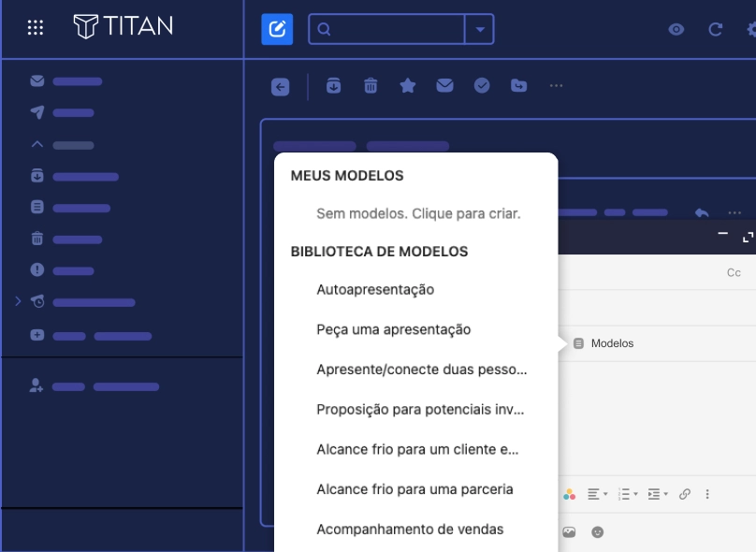Screen dimensions: 756x552
Task: Click the back arrow button
Action: point(281,87)
